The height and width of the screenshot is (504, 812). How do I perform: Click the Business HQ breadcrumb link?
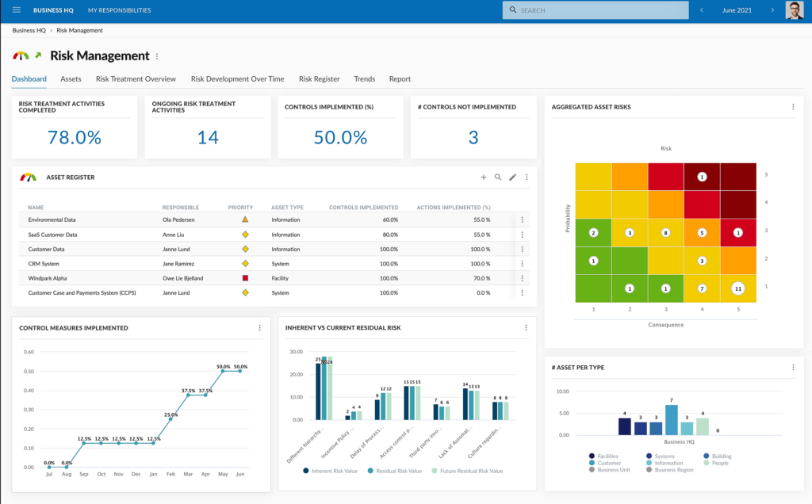pos(29,30)
